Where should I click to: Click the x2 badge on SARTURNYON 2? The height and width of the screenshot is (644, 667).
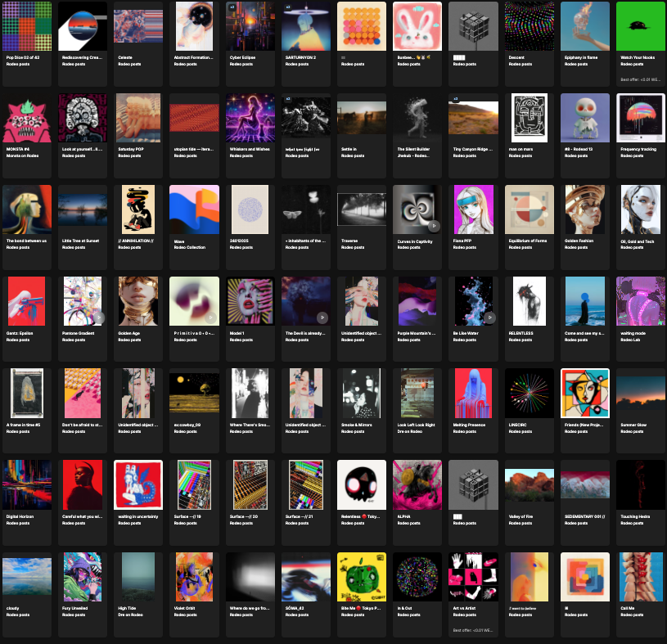coord(288,7)
